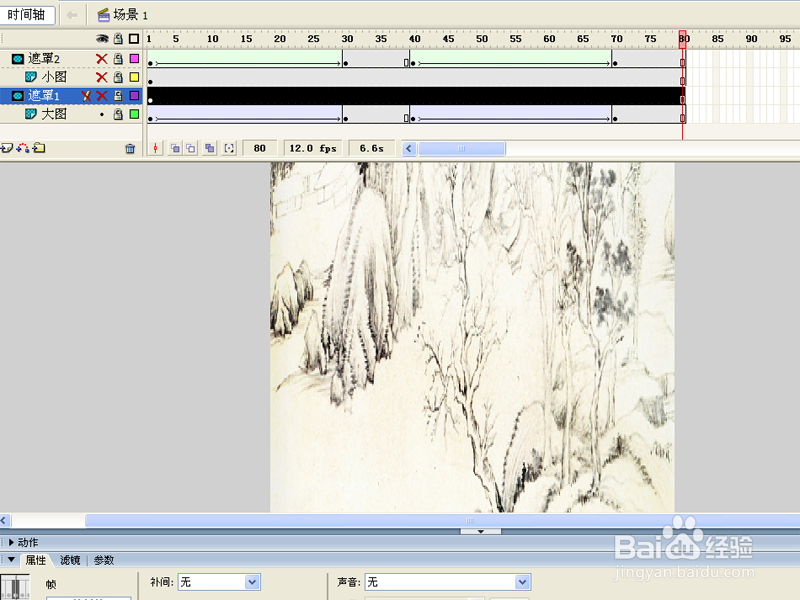Image resolution: width=800 pixels, height=600 pixels.
Task: Click first keyframe of 小图 layer
Action: [x=151, y=82]
